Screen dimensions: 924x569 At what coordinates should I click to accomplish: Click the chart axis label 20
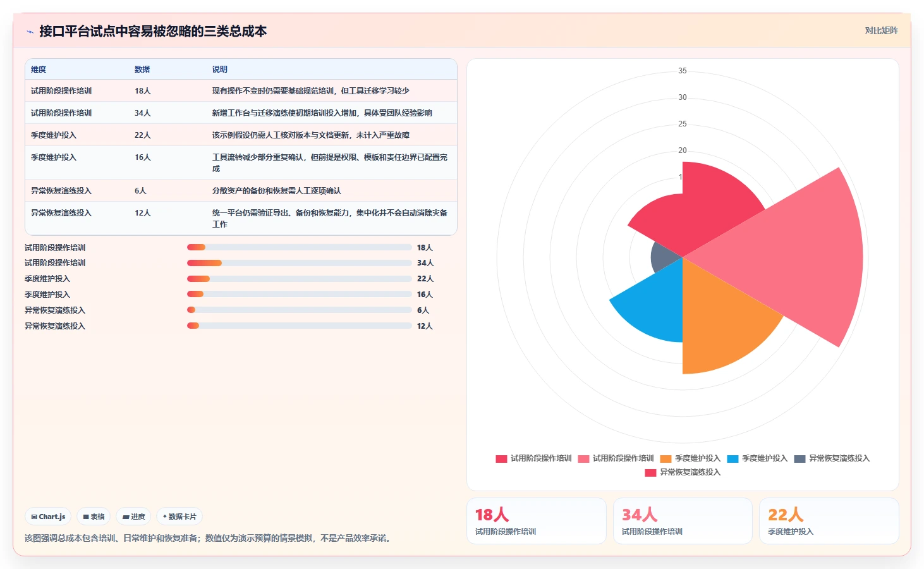click(683, 150)
